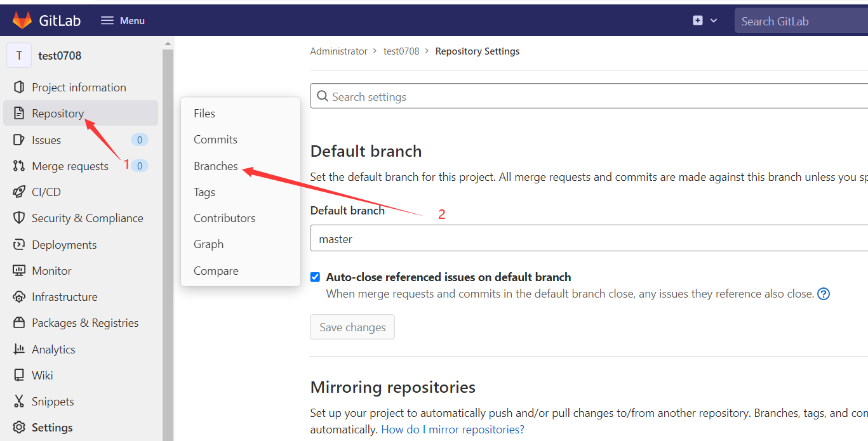The width and height of the screenshot is (868, 441).
Task: Click the Deployments icon
Action: tap(19, 244)
